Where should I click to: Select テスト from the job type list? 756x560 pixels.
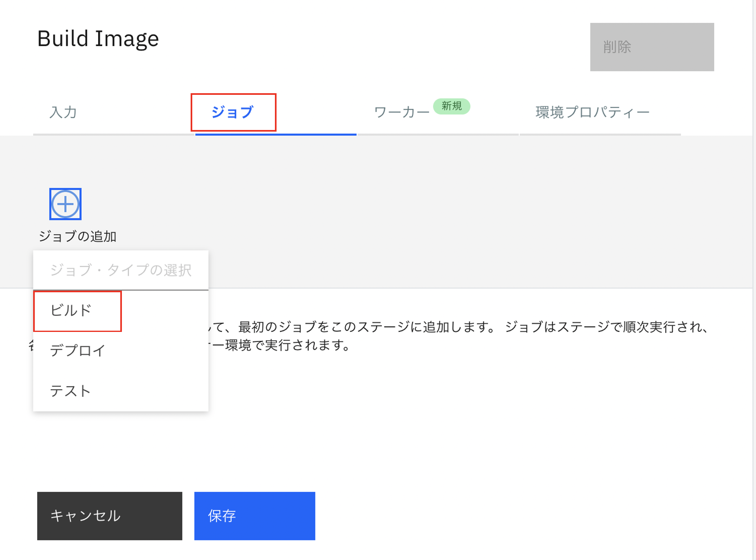coord(70,391)
